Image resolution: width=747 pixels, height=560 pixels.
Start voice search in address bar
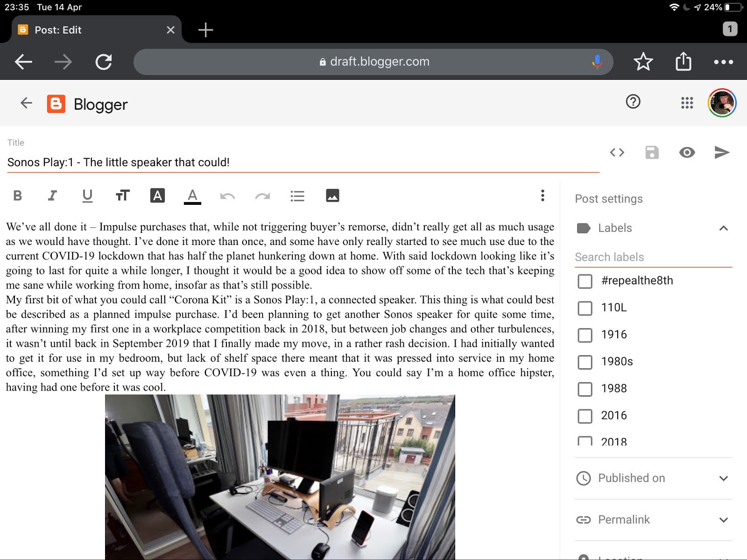tap(597, 62)
